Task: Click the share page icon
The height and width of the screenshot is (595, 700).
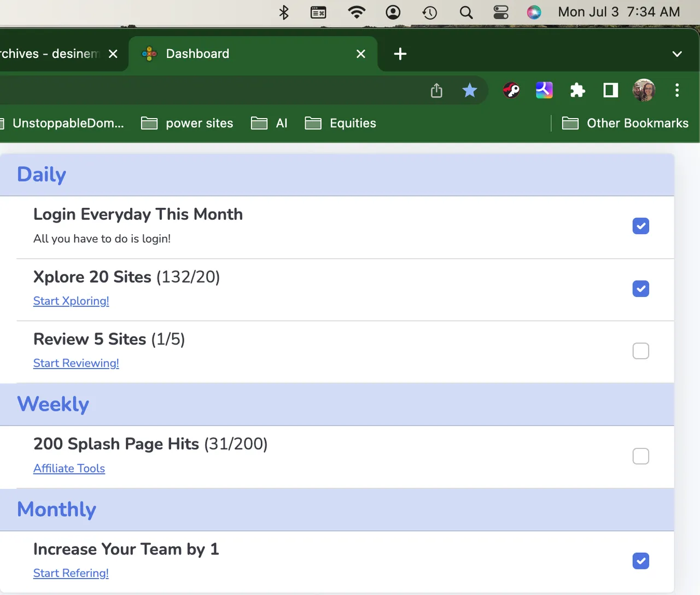Action: click(436, 90)
